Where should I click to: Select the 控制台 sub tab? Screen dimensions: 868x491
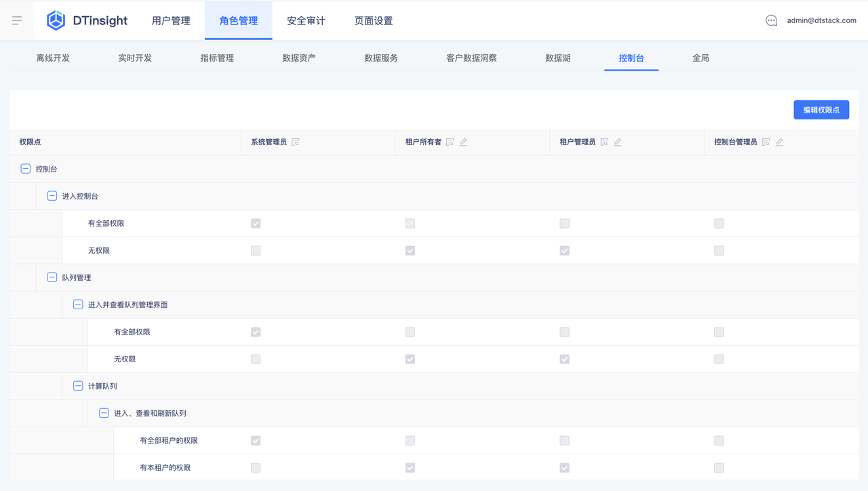pyautogui.click(x=631, y=58)
